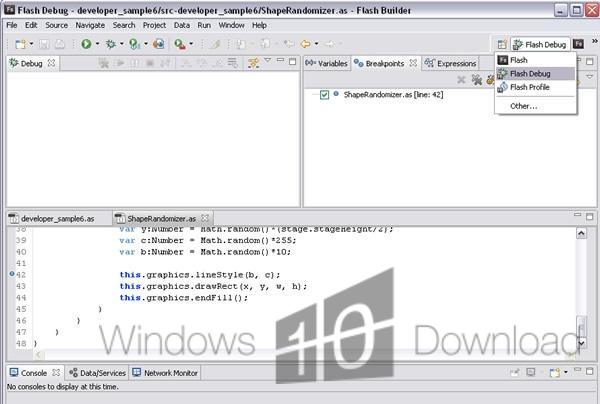Viewport: 600px width, 404px height.
Task: Place cursor in this.graphics.drawRect line
Action: 213,286
